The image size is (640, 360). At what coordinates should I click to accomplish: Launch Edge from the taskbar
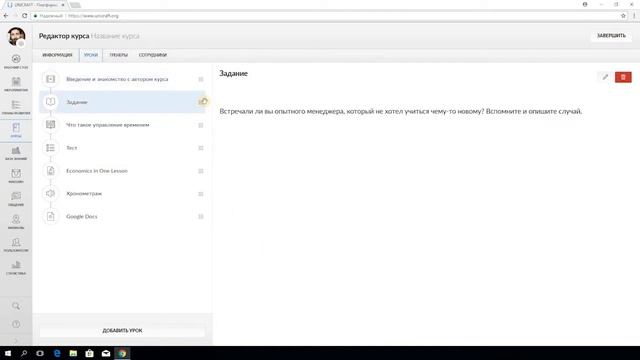(x=57, y=353)
